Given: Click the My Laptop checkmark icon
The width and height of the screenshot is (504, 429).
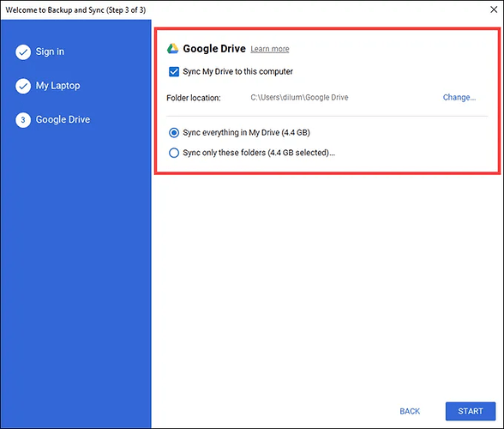Looking at the screenshot, I should point(23,86).
